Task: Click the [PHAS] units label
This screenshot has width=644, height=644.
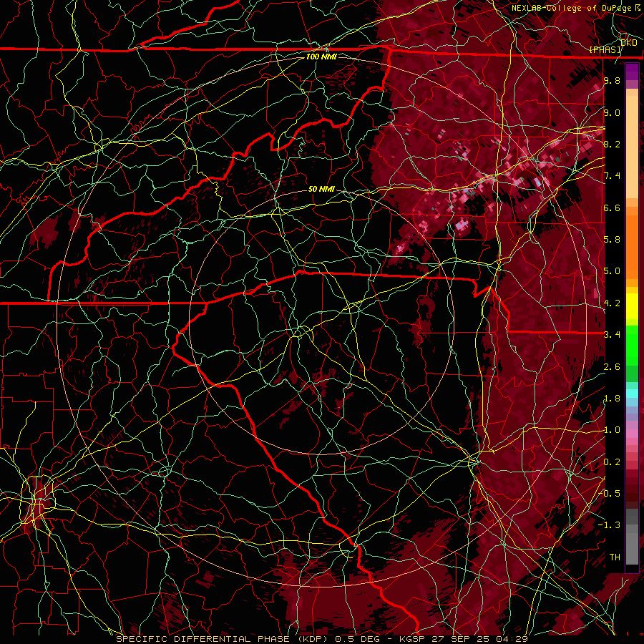Action: click(x=605, y=49)
